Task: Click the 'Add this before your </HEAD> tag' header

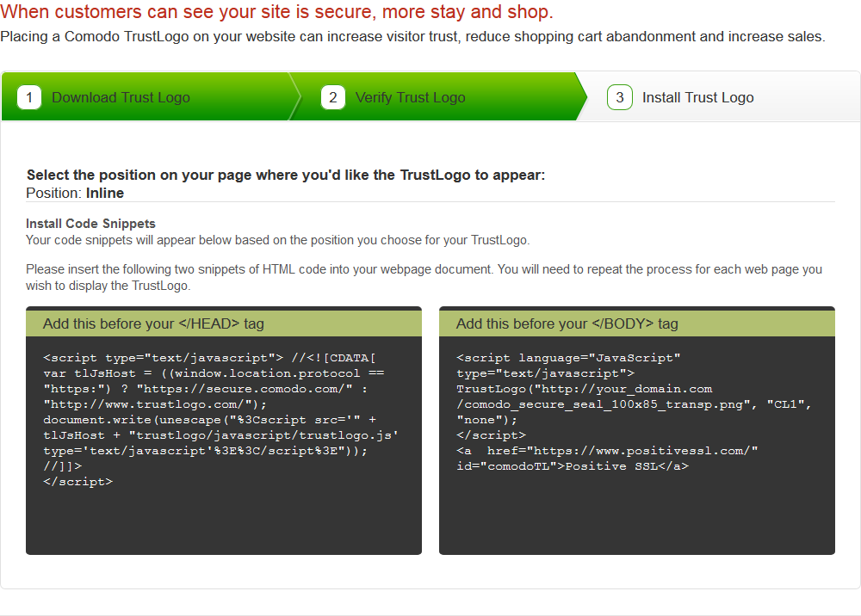Action: click(x=153, y=323)
